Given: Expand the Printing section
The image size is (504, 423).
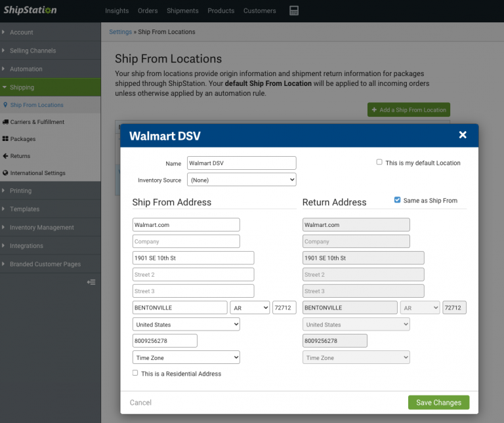Looking at the screenshot, I should [x=50, y=190].
